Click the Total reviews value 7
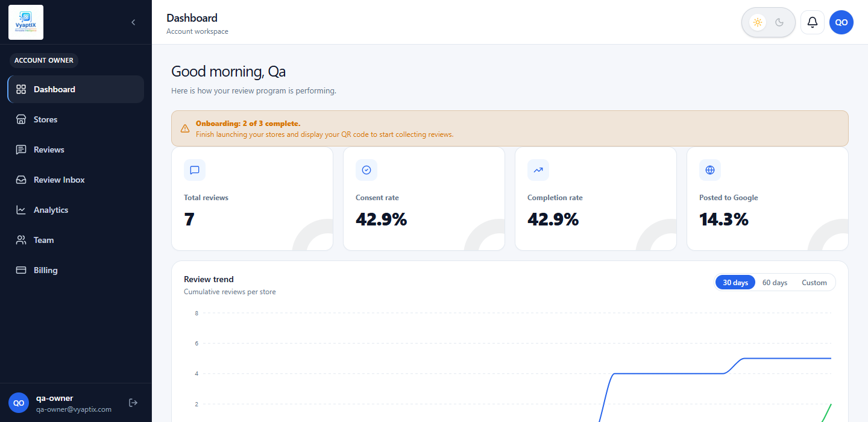This screenshot has width=868, height=422. point(189,219)
